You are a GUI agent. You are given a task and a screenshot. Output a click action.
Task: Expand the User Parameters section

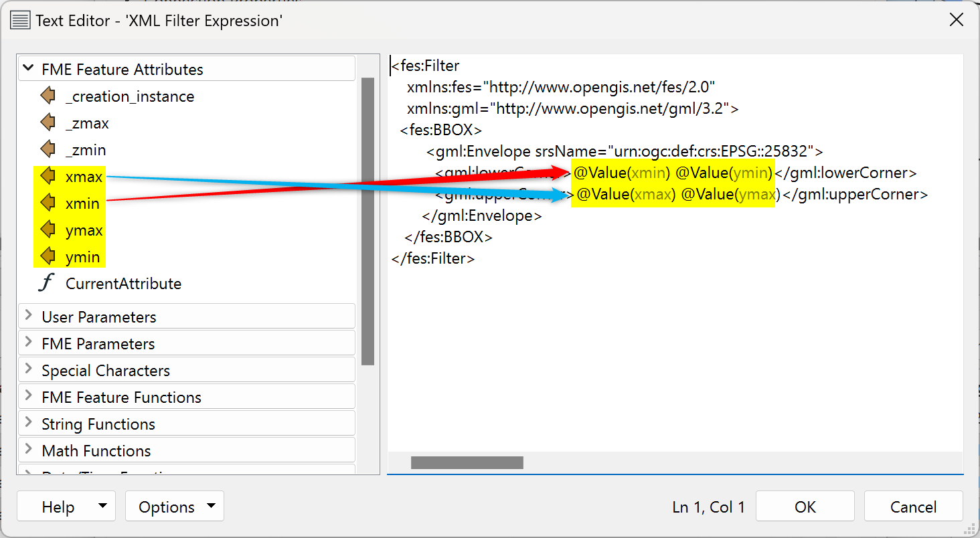[x=28, y=317]
